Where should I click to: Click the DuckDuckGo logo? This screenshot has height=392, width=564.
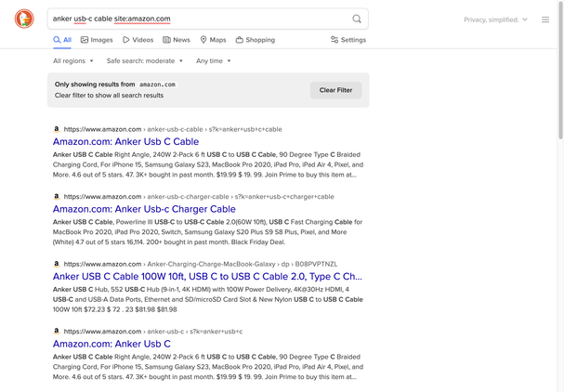24,19
